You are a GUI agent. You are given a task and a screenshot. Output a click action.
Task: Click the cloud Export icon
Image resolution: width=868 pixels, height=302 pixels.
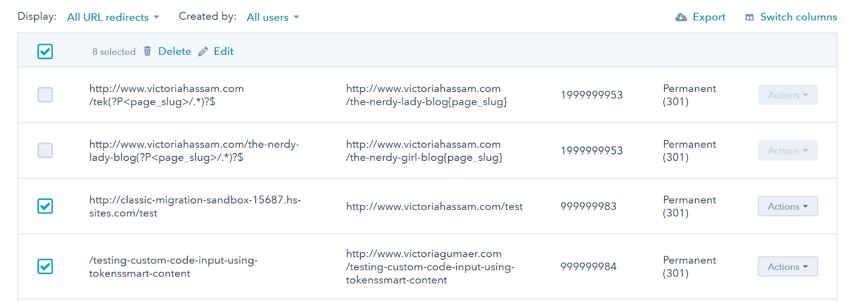(681, 17)
